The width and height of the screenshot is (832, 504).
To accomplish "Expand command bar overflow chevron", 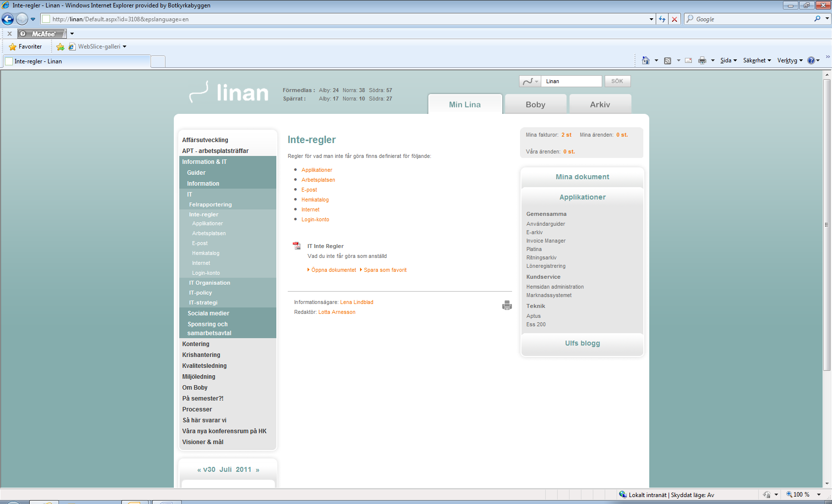I will pyautogui.click(x=828, y=57).
